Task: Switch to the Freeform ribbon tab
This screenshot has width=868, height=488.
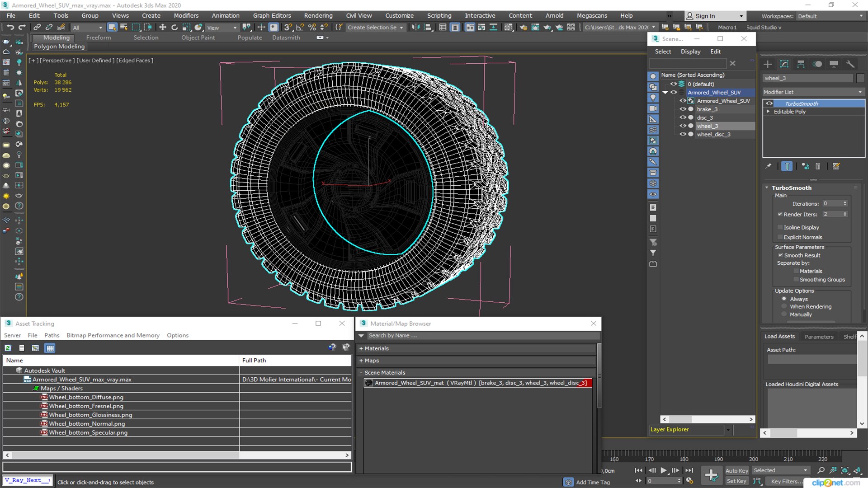Action: [x=98, y=38]
